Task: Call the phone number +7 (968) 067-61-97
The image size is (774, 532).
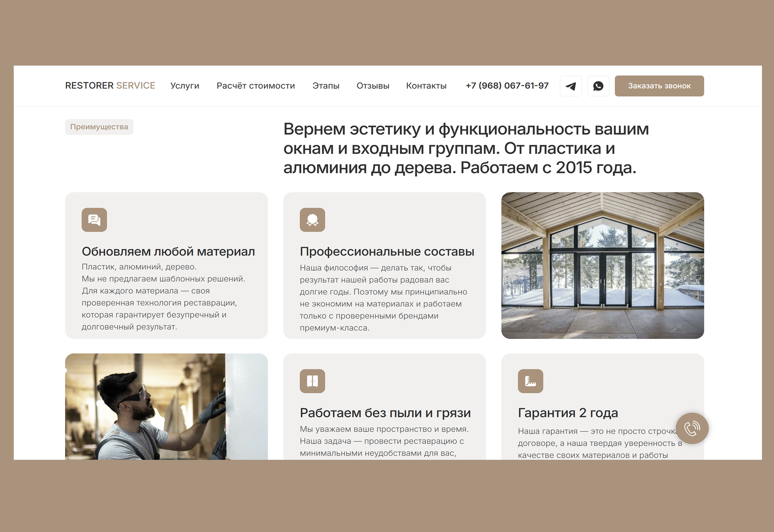Action: pos(507,86)
